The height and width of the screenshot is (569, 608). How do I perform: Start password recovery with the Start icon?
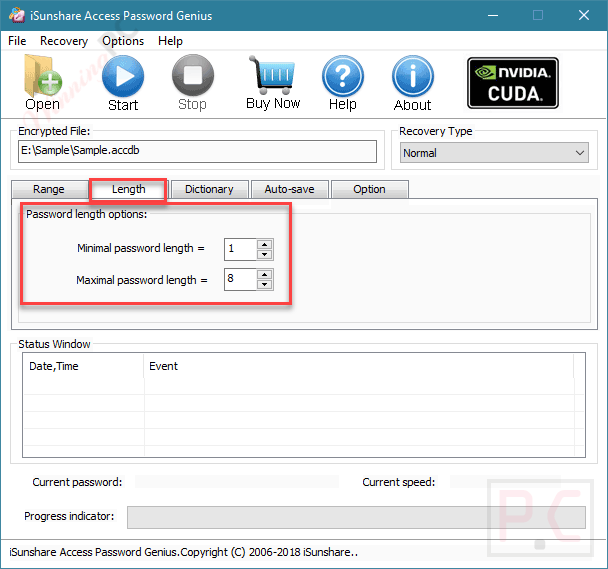pos(123,76)
